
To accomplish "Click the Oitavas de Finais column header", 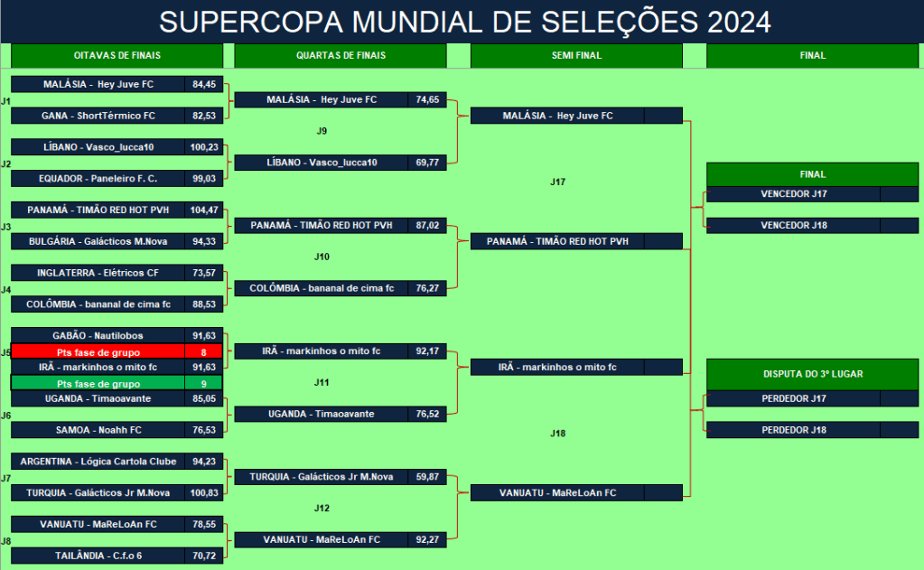I will [117, 56].
